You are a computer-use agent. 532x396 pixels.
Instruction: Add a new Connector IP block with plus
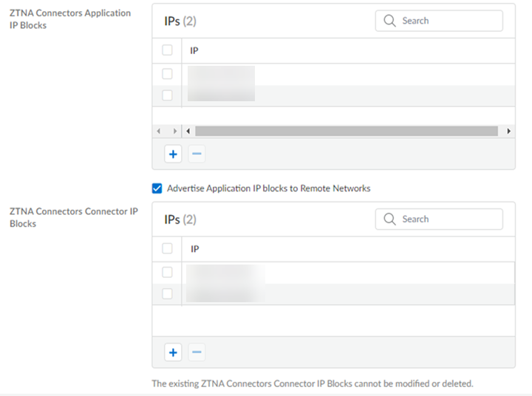[x=173, y=352]
